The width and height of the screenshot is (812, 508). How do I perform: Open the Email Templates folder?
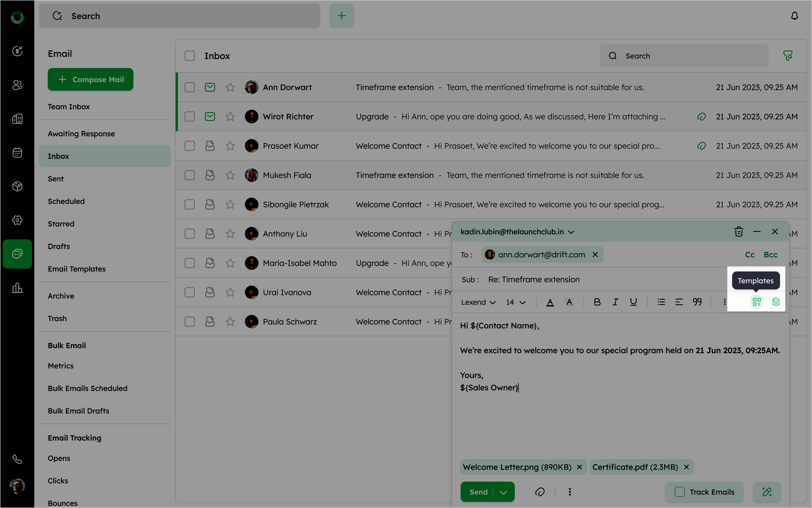tap(77, 269)
